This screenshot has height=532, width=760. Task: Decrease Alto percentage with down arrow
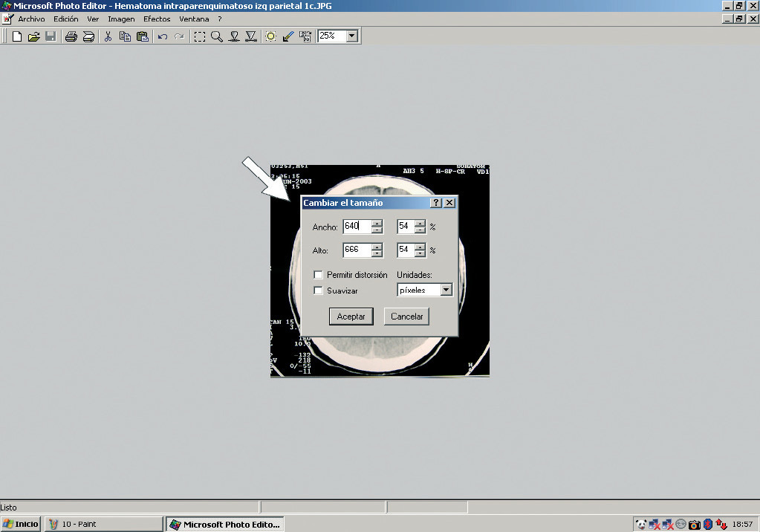420,254
